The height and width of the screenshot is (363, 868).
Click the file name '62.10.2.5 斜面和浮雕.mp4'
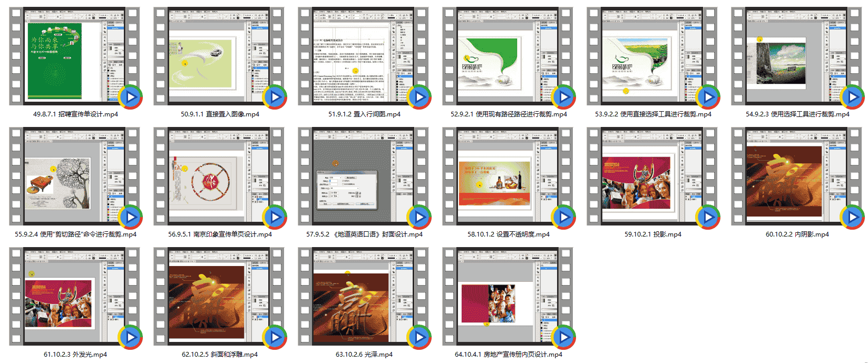(220, 354)
